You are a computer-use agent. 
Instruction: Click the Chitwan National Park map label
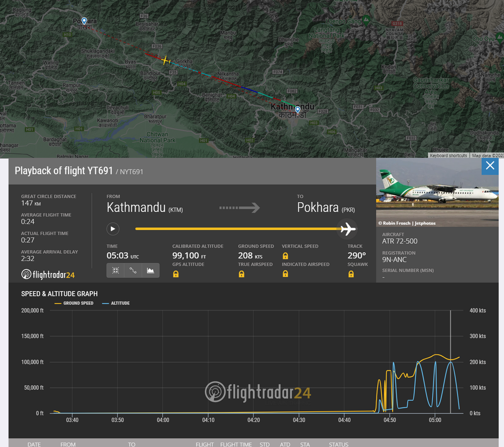(157, 137)
